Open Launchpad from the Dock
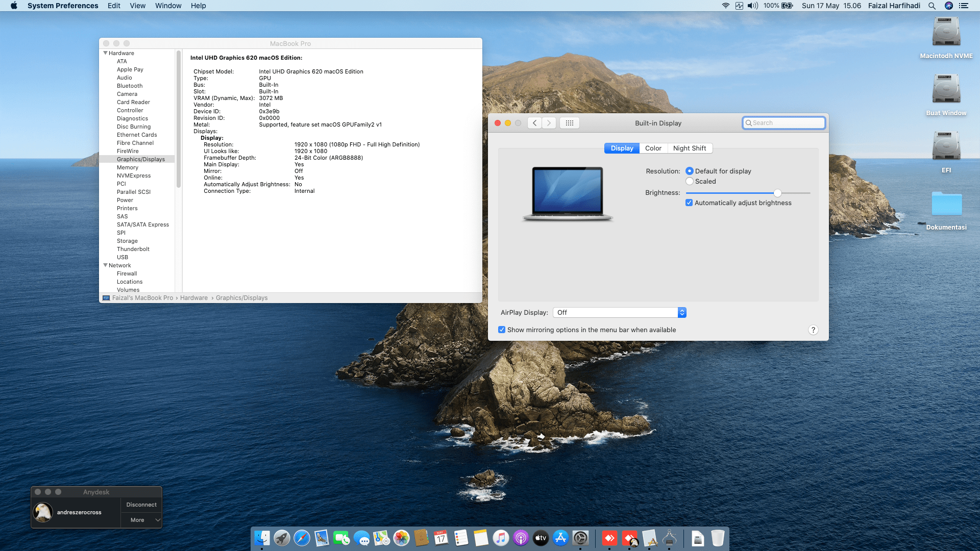The width and height of the screenshot is (980, 551). (x=282, y=538)
